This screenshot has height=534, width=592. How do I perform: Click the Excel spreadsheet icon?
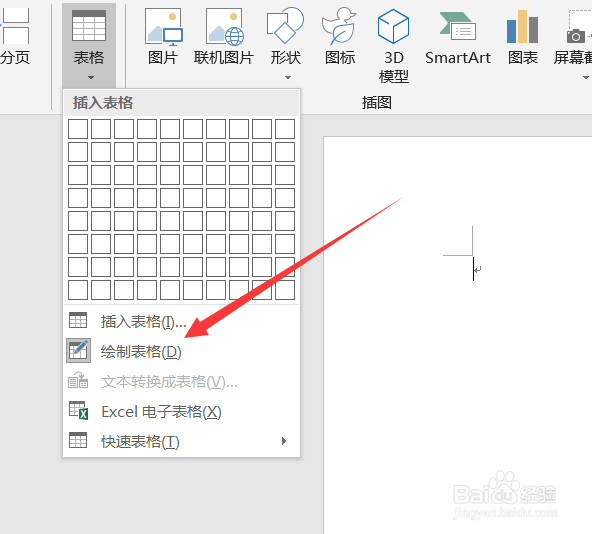point(79,410)
